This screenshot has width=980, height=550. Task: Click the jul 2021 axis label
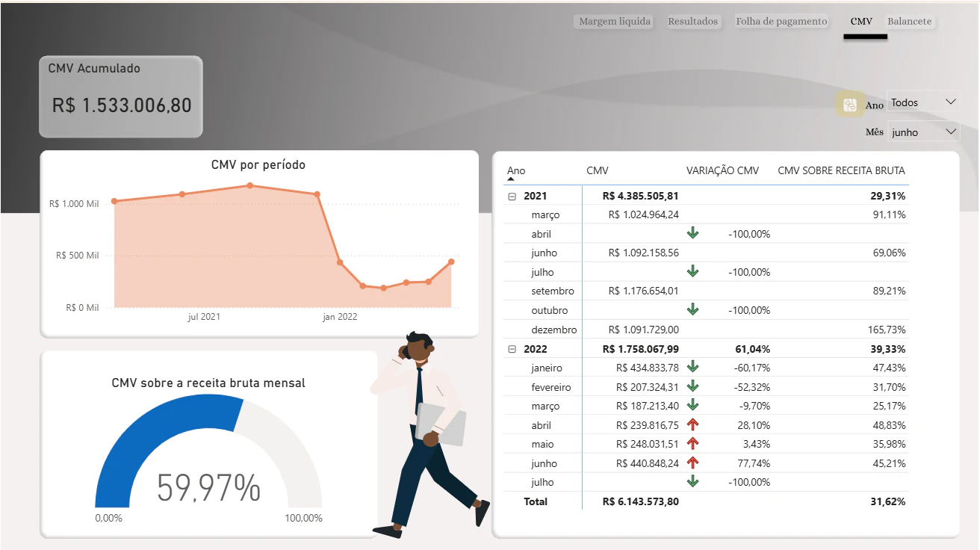(204, 317)
